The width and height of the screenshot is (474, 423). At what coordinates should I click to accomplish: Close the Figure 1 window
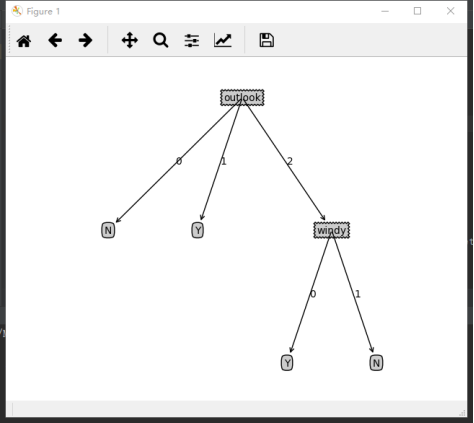pyautogui.click(x=450, y=11)
